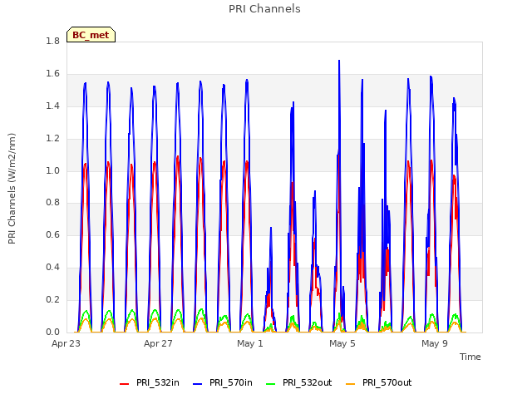The height and width of the screenshot is (399, 532).
Task: Click the May 5 x-axis label
Action: click(342, 343)
